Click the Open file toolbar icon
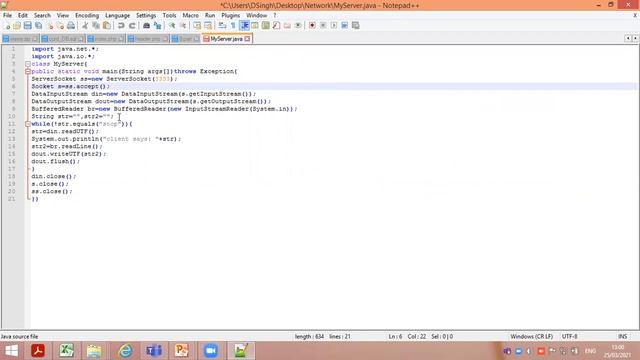The width and height of the screenshot is (640, 360). coord(17,25)
